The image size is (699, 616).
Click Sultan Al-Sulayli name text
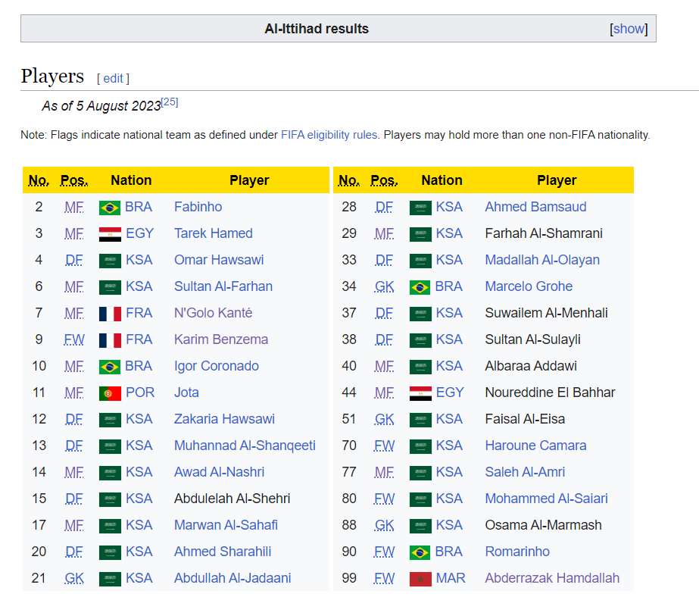pos(532,339)
